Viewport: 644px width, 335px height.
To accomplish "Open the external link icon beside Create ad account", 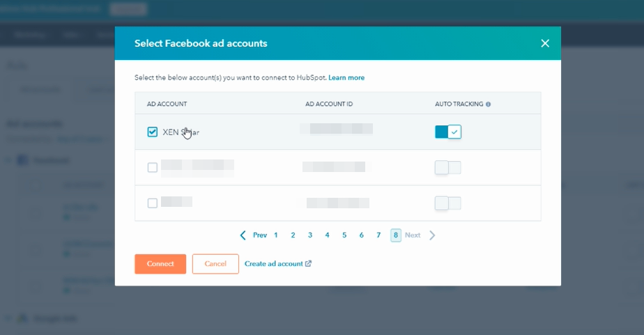I will [309, 263].
